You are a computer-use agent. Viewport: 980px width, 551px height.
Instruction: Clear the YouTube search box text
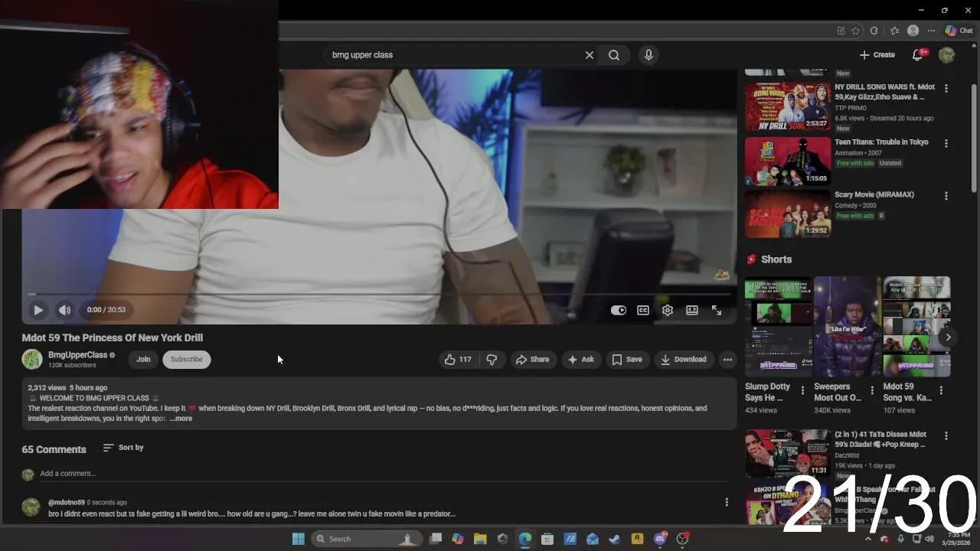pyautogui.click(x=590, y=55)
